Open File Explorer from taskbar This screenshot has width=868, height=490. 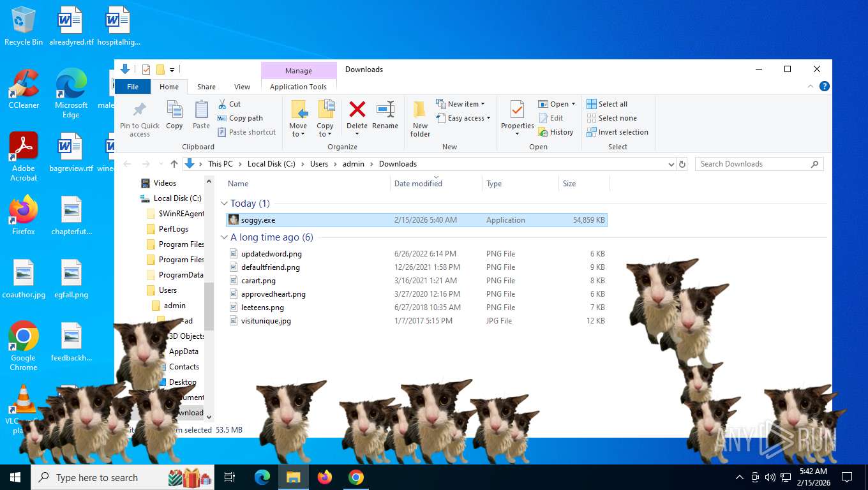(x=293, y=477)
